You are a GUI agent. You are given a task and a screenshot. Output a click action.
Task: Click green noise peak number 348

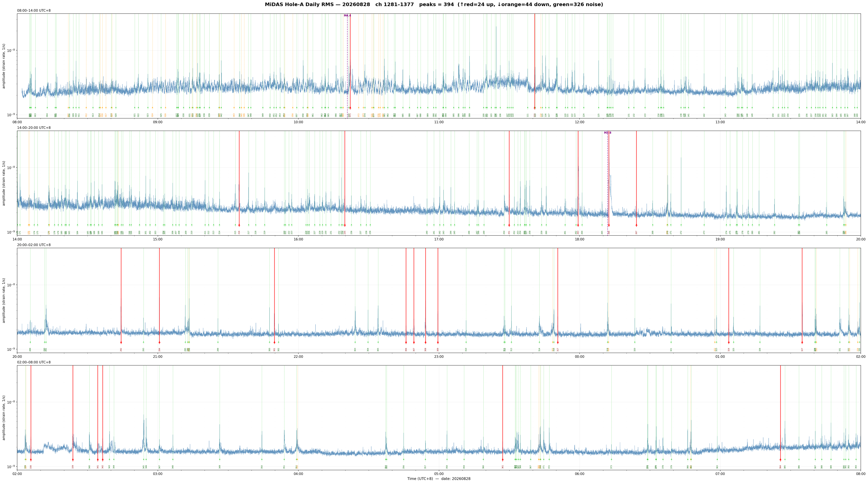(173, 467)
